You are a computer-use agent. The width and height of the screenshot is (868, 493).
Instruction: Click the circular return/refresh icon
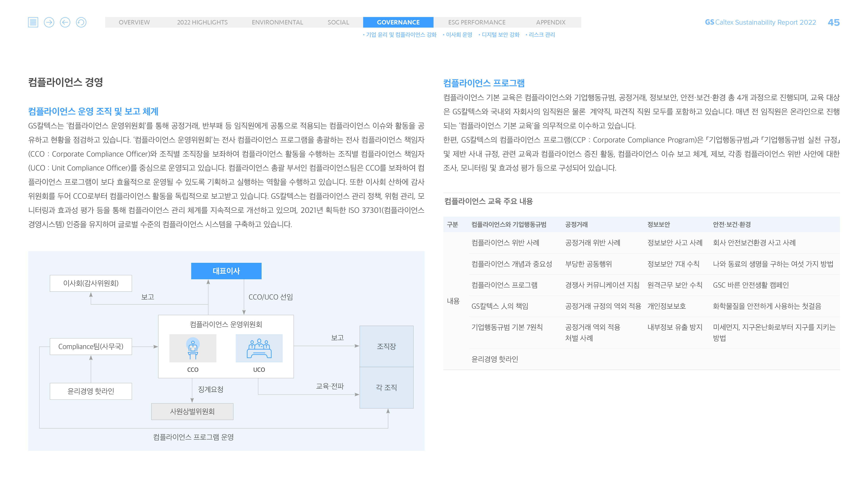81,22
